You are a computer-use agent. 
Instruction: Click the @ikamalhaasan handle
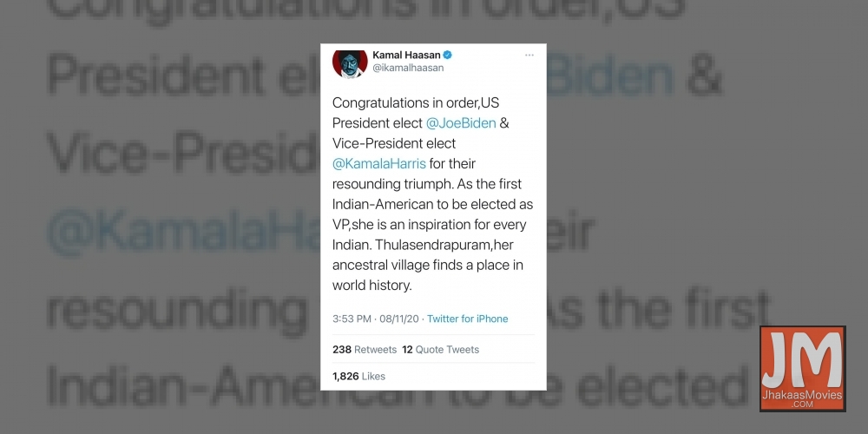click(x=408, y=68)
